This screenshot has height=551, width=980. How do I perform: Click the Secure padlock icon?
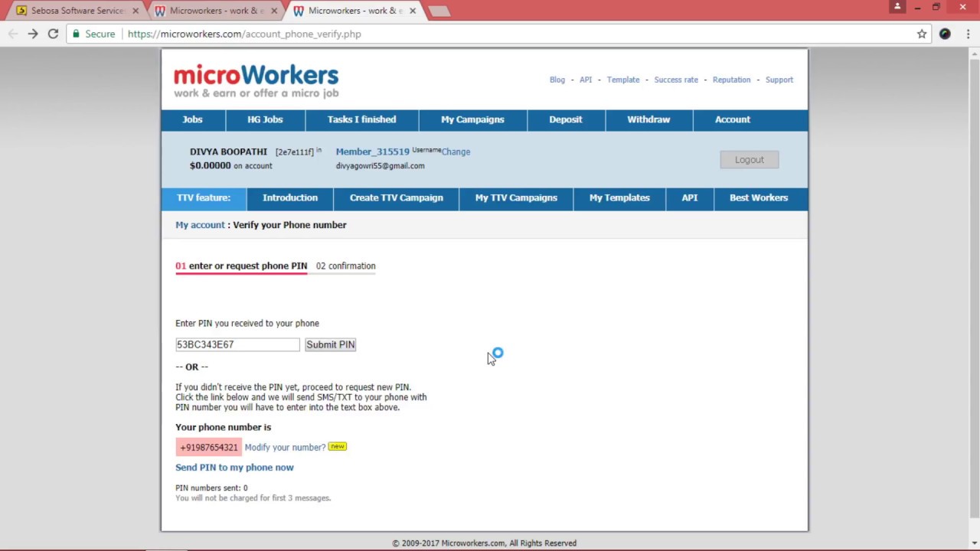point(75,34)
